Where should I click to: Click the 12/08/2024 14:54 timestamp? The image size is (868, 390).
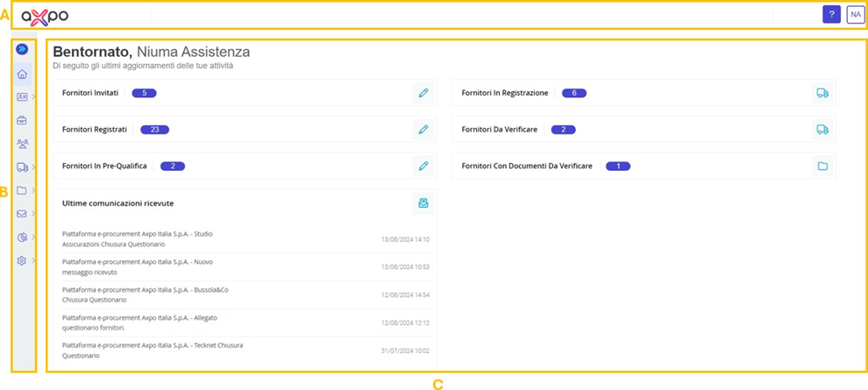pyautogui.click(x=405, y=294)
